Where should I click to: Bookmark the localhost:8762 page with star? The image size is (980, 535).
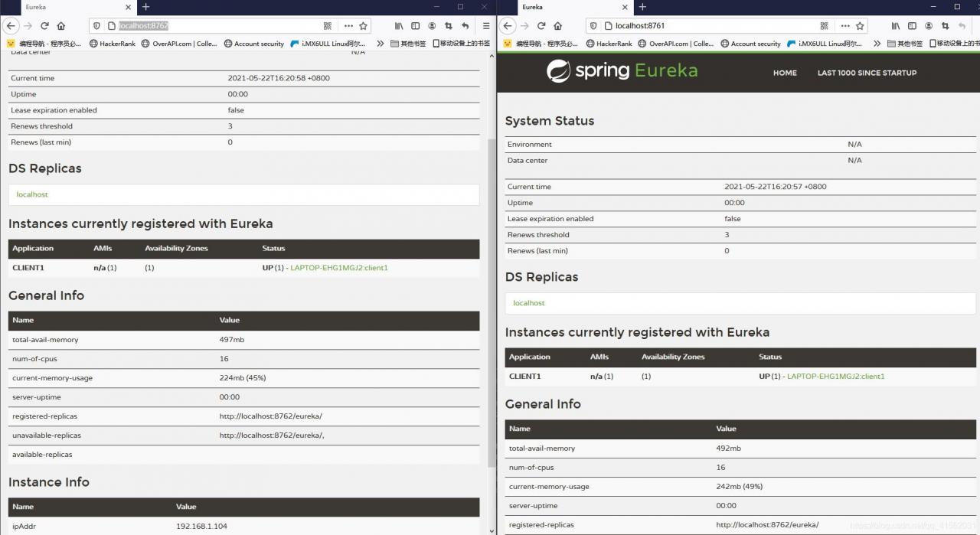point(364,25)
